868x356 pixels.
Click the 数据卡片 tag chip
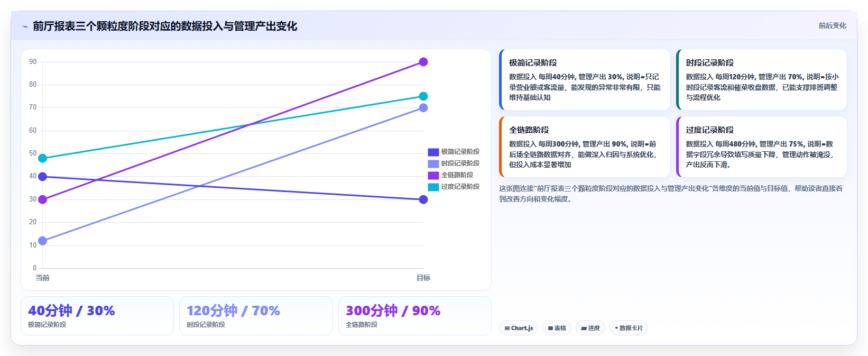click(x=629, y=328)
